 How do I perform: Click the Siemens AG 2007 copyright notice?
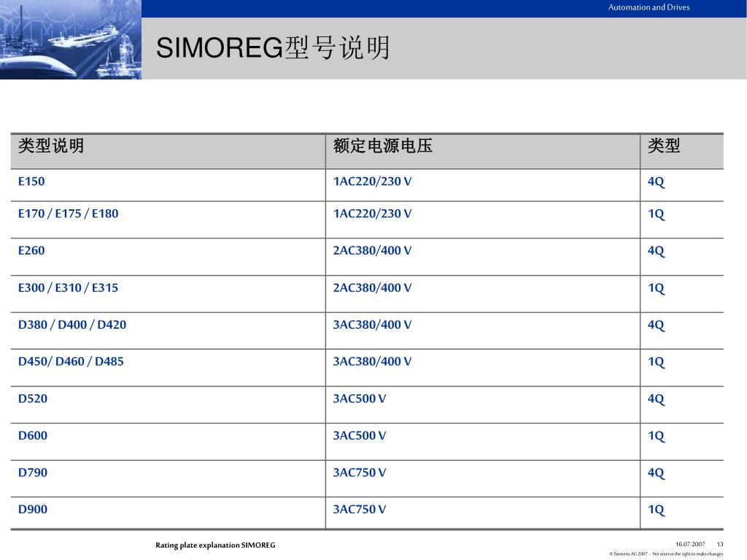[666, 554]
